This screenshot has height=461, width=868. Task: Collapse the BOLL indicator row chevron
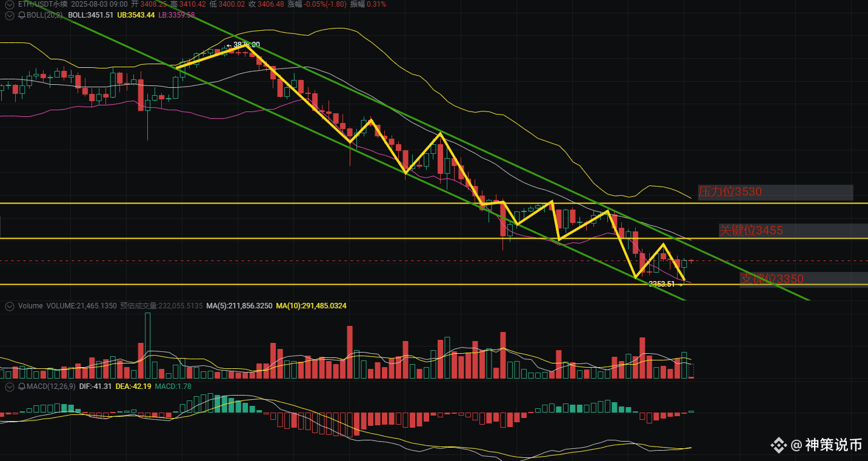(x=8, y=15)
